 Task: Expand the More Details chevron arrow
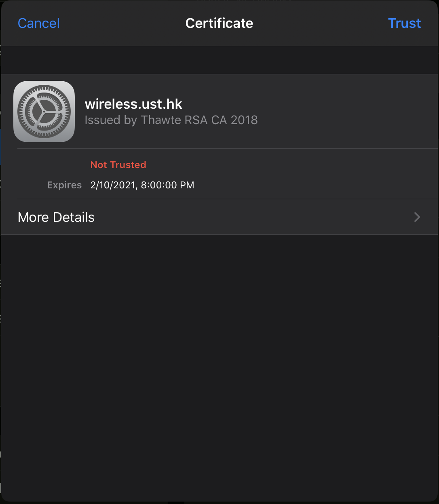417,217
